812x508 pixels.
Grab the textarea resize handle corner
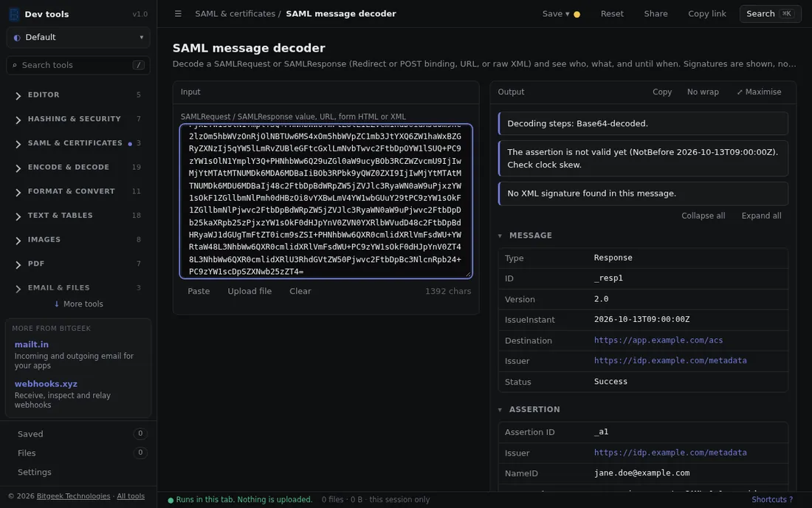coord(469,275)
